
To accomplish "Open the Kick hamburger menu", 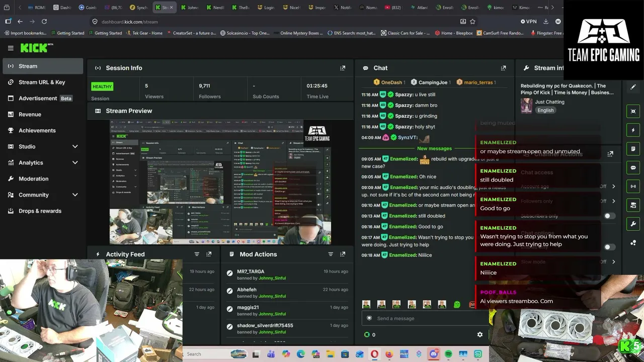I will (x=11, y=48).
